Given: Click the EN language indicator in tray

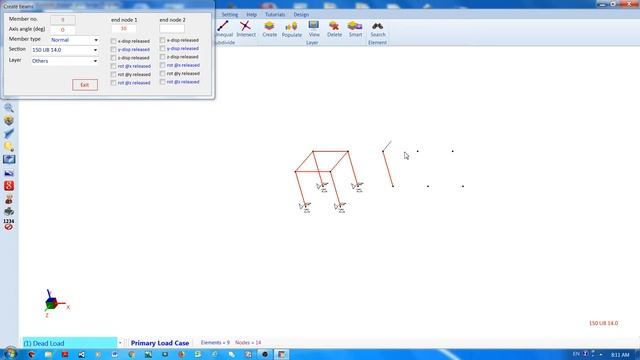Looking at the screenshot, I should (576, 354).
